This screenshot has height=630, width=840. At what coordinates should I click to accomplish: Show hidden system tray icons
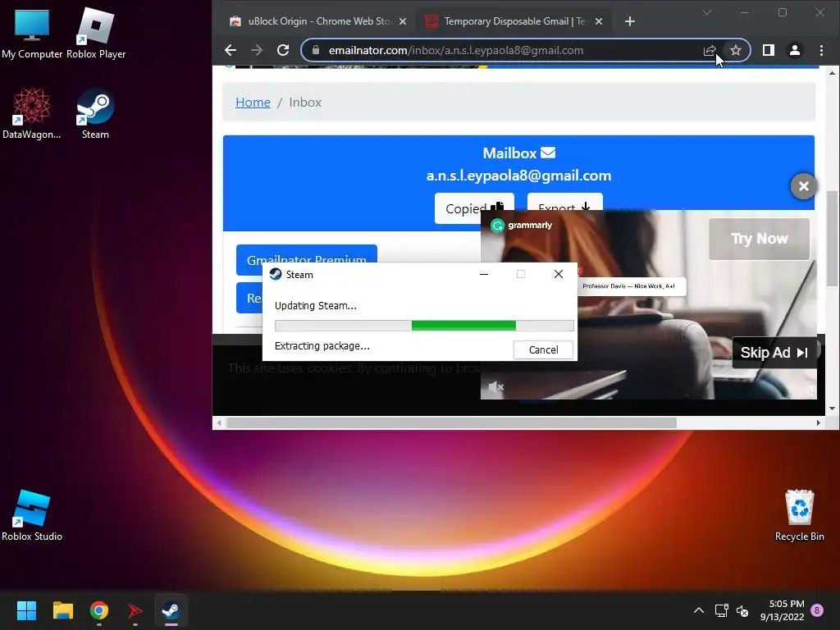coord(699,610)
